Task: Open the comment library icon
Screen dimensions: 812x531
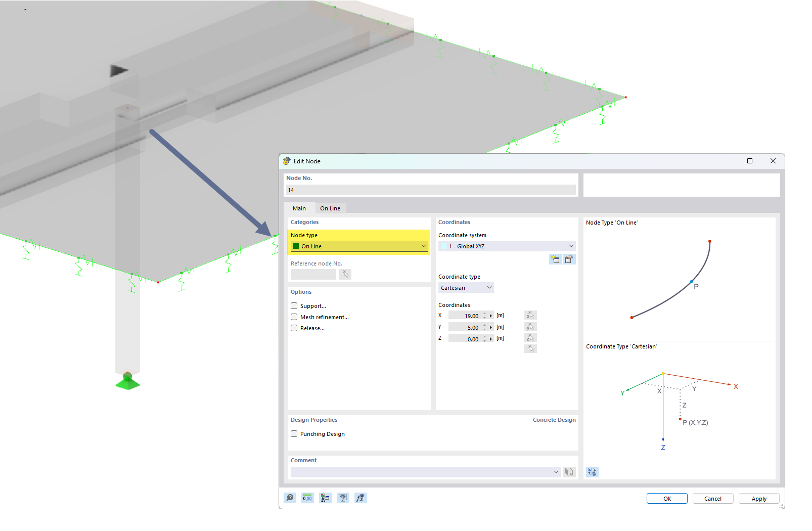Action: (x=569, y=472)
